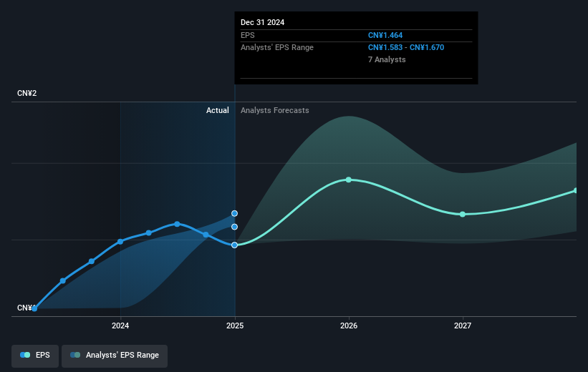Click the 2025 x-axis label
The height and width of the screenshot is (372, 588).
click(235, 326)
